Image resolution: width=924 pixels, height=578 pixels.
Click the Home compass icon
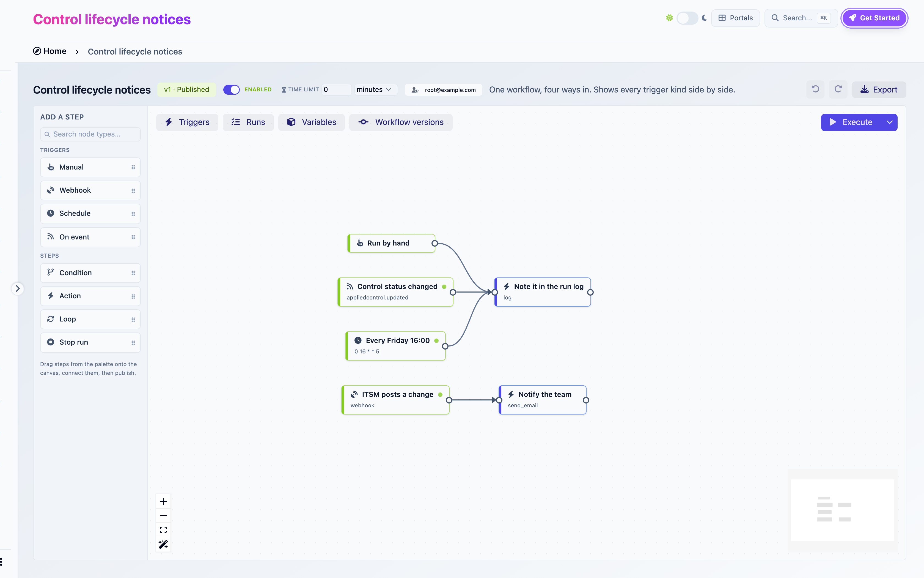click(x=37, y=51)
